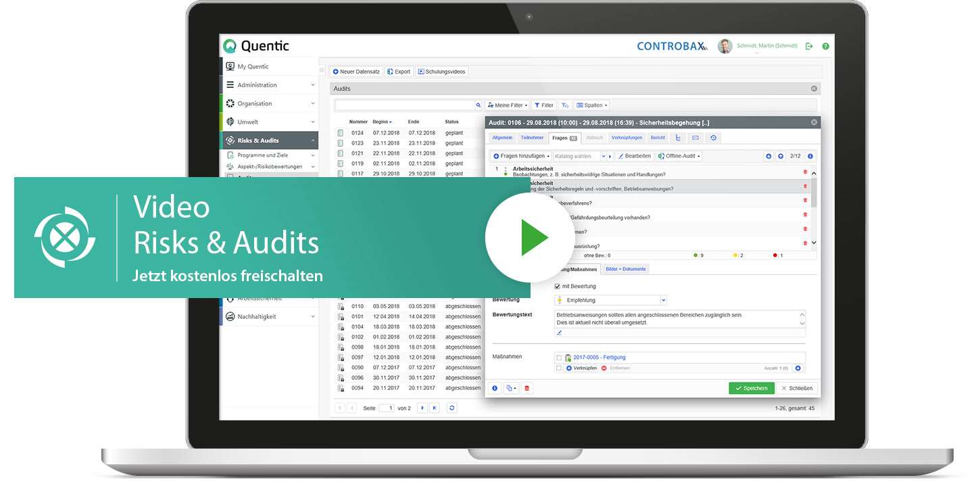Click the reset filter icon next to Filter

(565, 105)
